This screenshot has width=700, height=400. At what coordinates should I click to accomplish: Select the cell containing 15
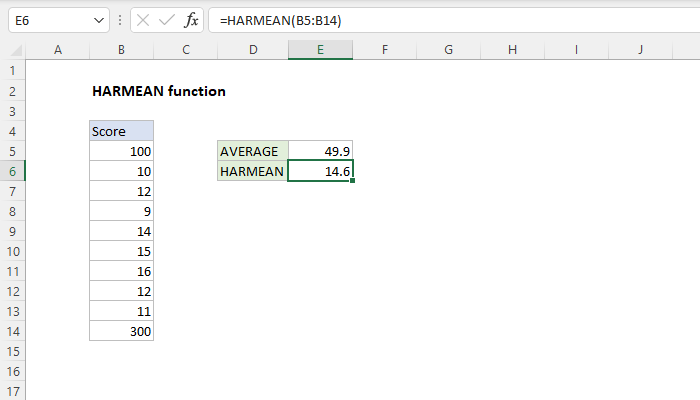pyautogui.click(x=121, y=251)
